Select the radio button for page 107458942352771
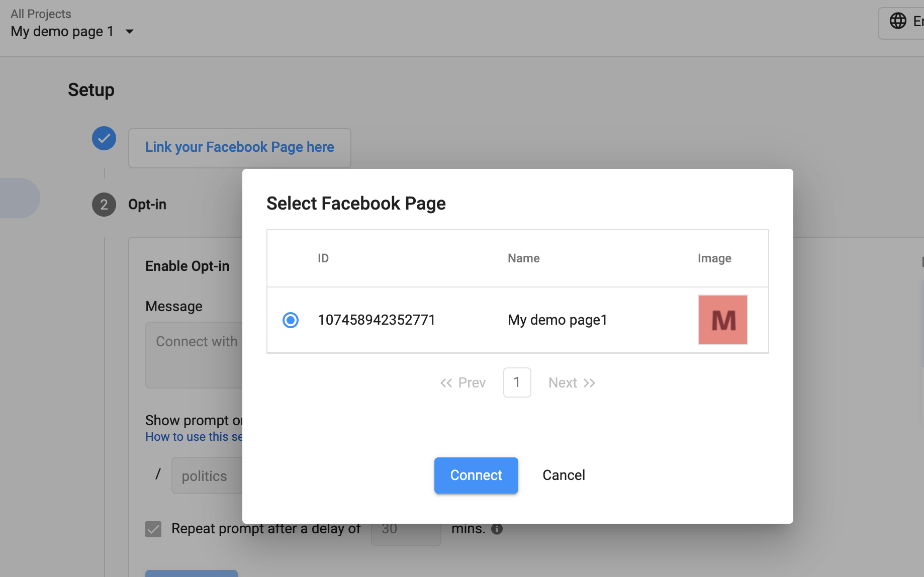Image resolution: width=924 pixels, height=577 pixels. pyautogui.click(x=291, y=320)
